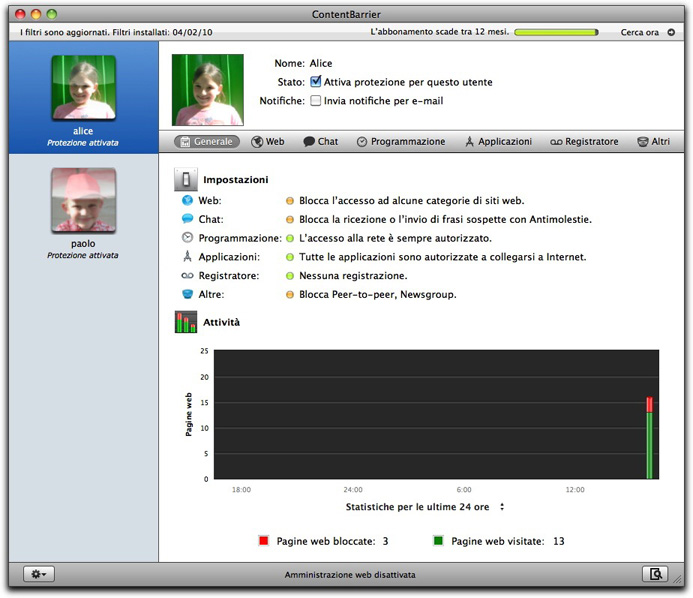Click the green 'Pagine web visitate' swatch
This screenshot has height=598, width=693.
pos(438,541)
